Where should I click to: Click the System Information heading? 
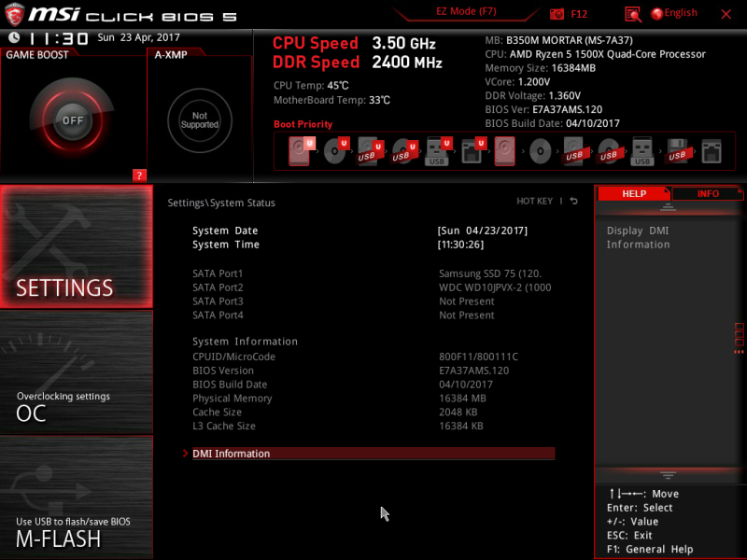point(245,342)
